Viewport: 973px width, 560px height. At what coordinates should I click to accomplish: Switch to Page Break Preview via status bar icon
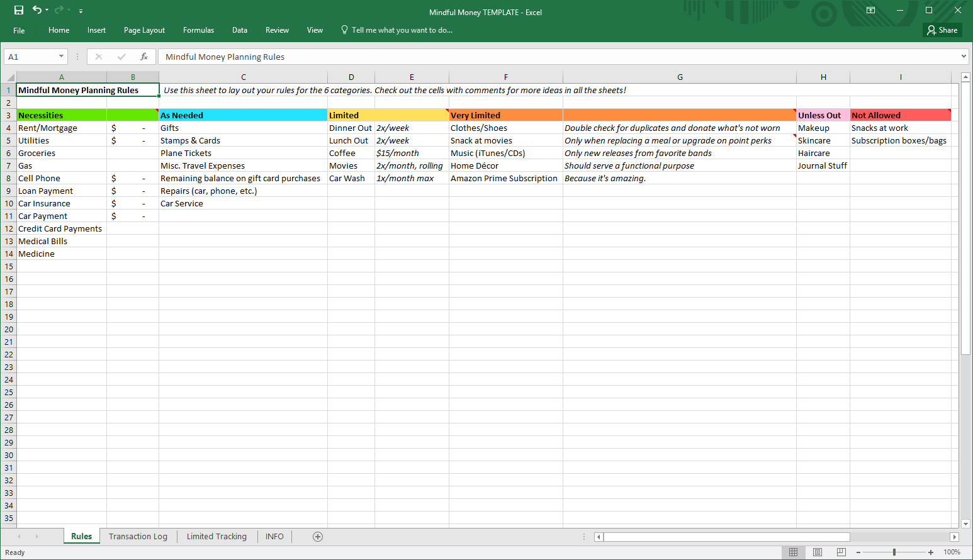[x=841, y=552]
